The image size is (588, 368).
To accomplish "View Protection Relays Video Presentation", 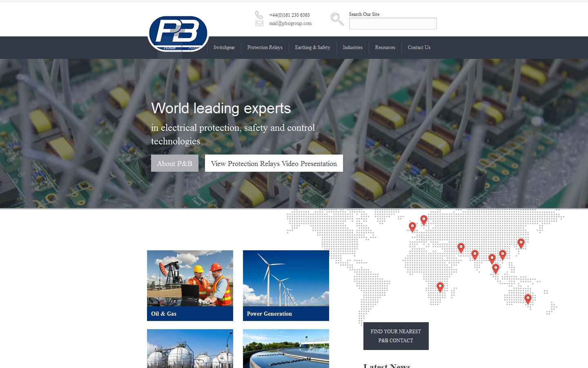I will 274,164.
